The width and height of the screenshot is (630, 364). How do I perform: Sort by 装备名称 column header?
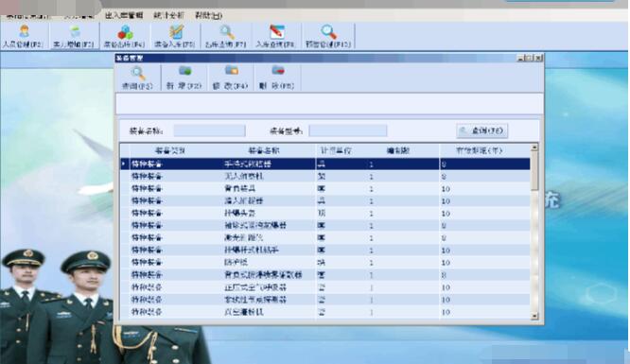(263, 150)
